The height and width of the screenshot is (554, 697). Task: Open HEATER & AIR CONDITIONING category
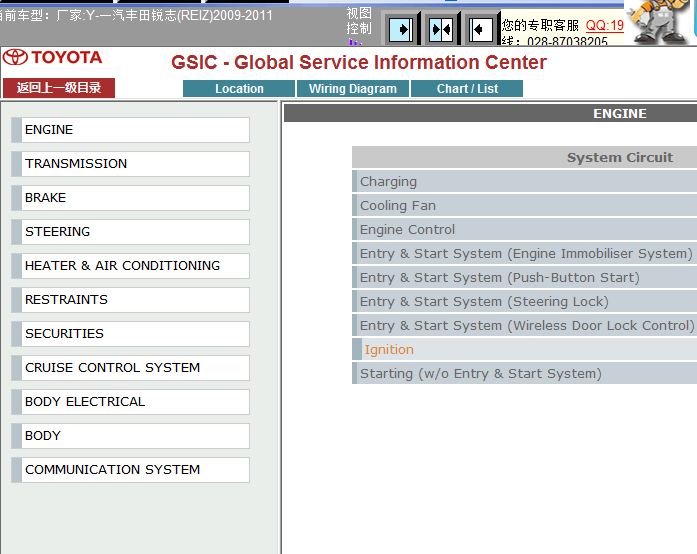[x=130, y=266]
